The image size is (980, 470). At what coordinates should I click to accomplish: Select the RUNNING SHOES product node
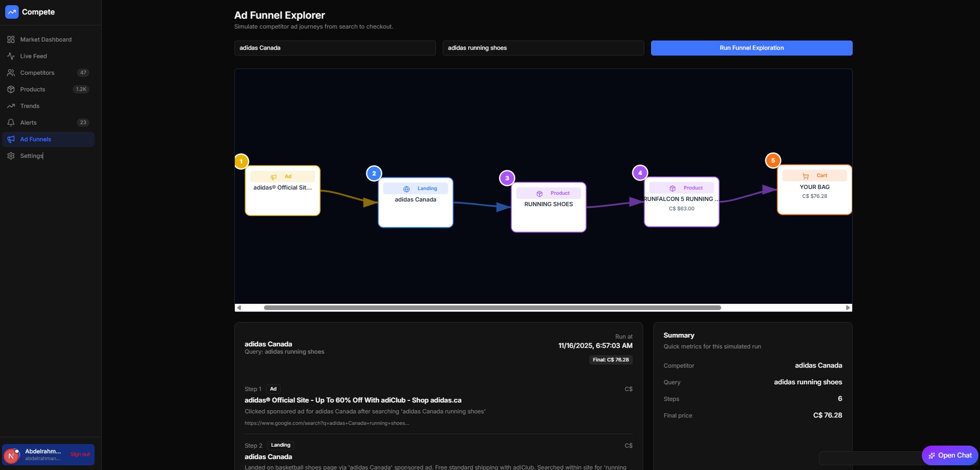pos(549,207)
